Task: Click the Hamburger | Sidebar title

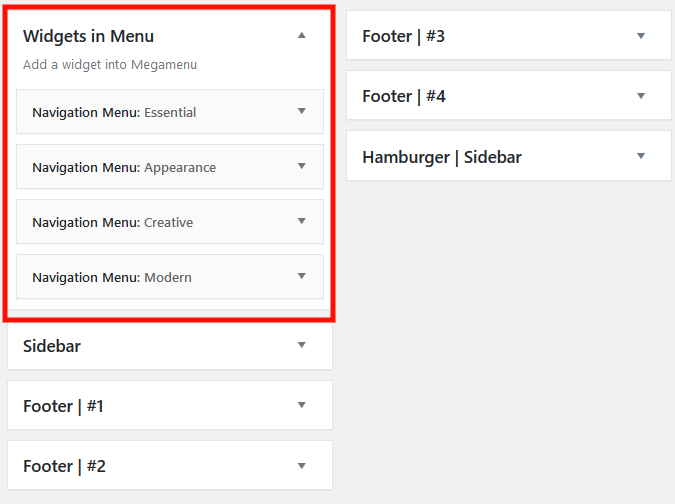Action: pos(441,157)
